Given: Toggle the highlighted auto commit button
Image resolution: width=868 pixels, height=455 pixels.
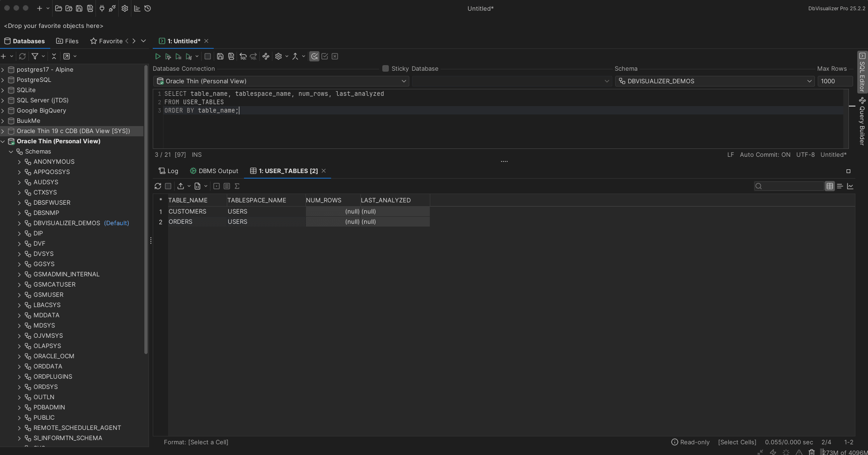Looking at the screenshot, I should (x=314, y=56).
